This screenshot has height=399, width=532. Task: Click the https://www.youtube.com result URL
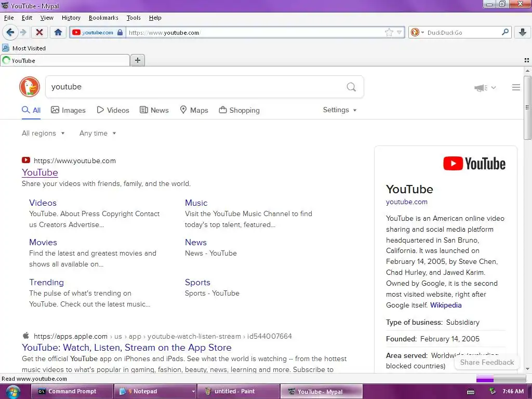75,161
